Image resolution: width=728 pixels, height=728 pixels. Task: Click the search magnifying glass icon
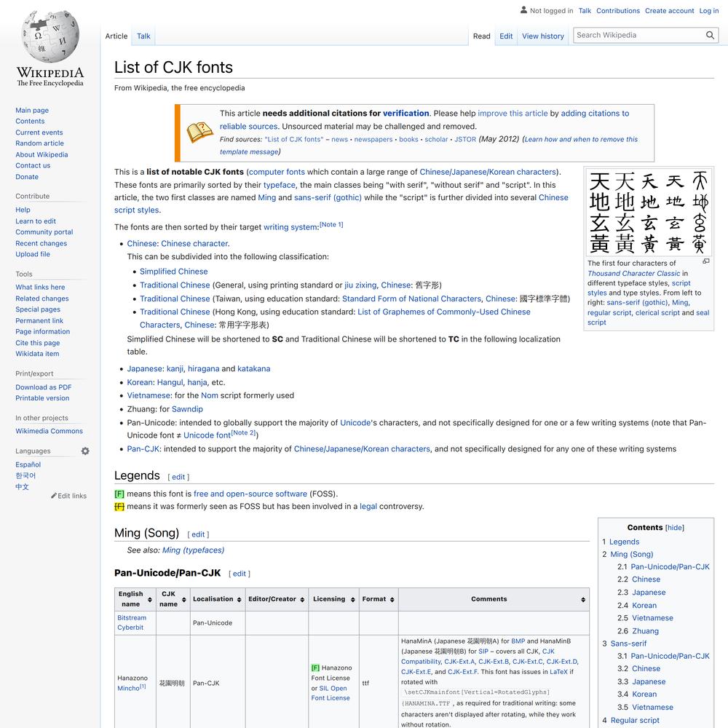[710, 35]
